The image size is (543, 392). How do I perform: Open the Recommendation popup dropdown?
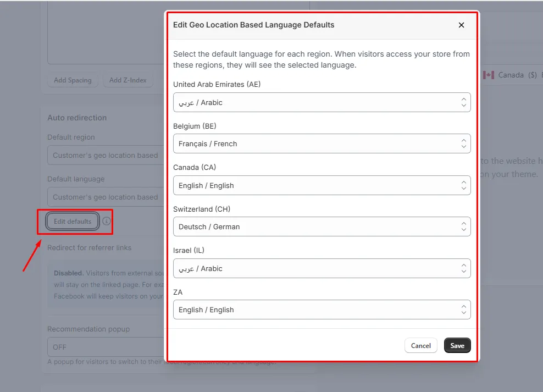(106, 347)
